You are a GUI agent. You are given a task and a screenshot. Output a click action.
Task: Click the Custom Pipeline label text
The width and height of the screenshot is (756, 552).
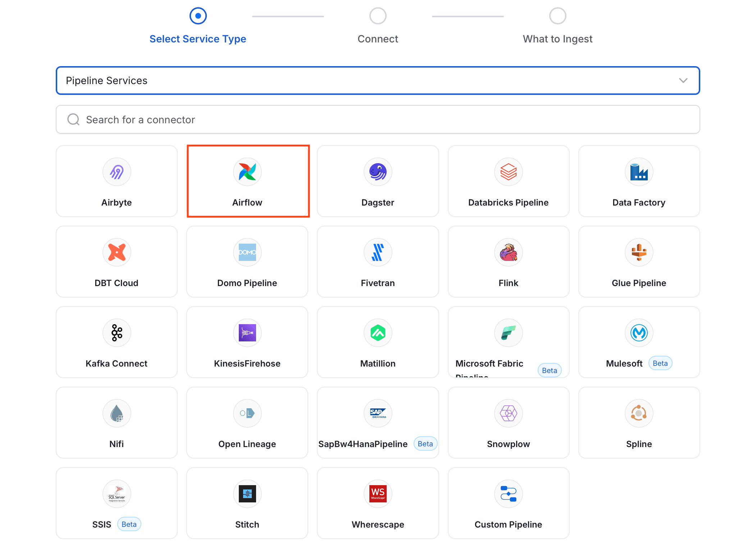[509, 525]
